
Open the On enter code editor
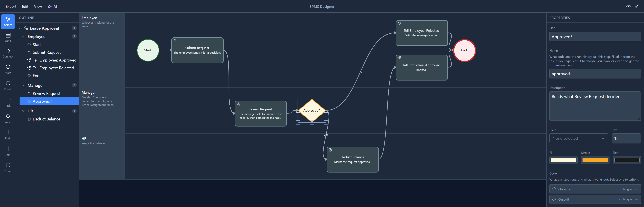point(595,189)
